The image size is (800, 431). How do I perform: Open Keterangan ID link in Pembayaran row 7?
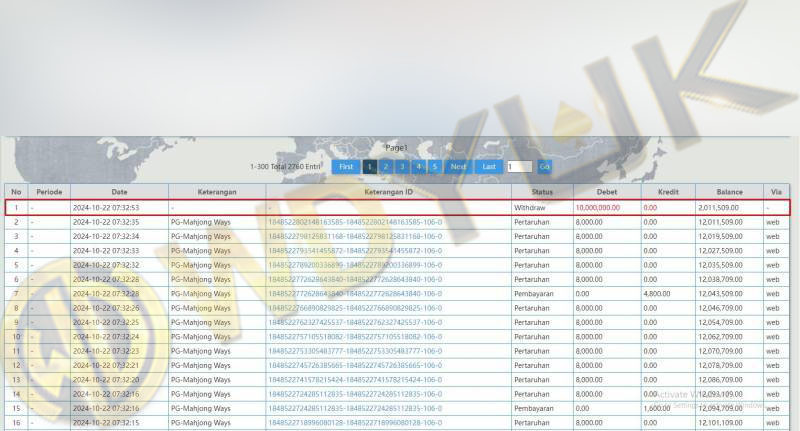[x=355, y=294]
